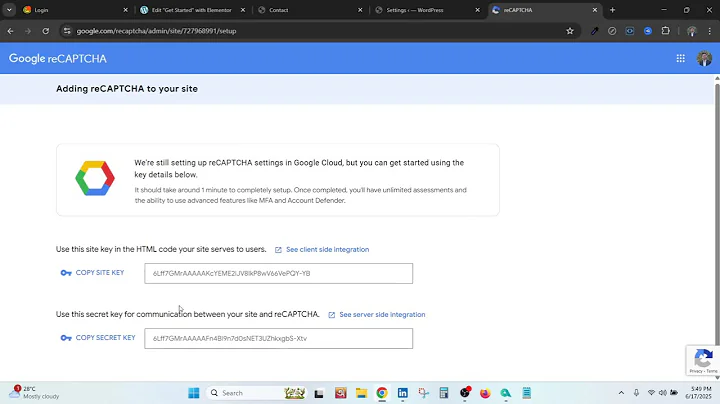Click the Windows taskbar Search box
Viewport: 720px width, 404px height.
click(256, 393)
